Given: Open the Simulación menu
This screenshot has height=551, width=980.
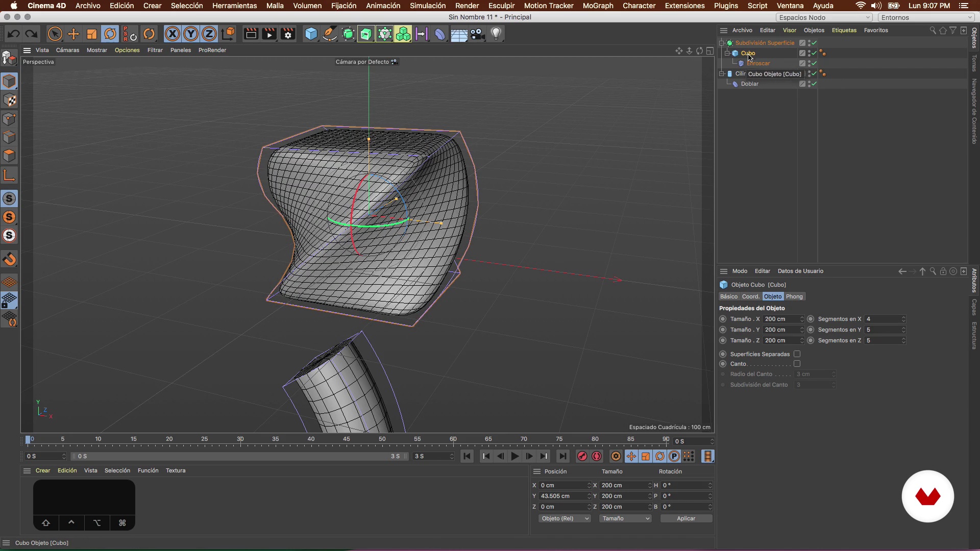Looking at the screenshot, I should click(x=428, y=6).
